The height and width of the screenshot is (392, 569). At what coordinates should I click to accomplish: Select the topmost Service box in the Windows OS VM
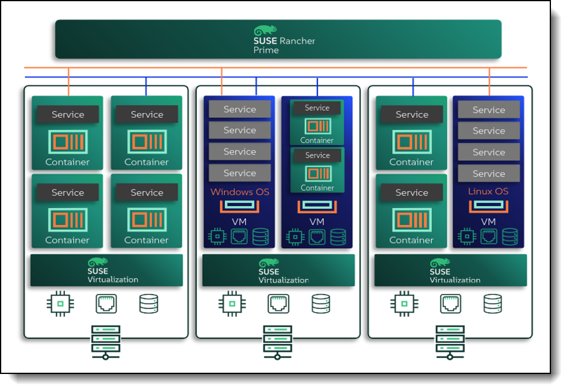tap(240, 109)
